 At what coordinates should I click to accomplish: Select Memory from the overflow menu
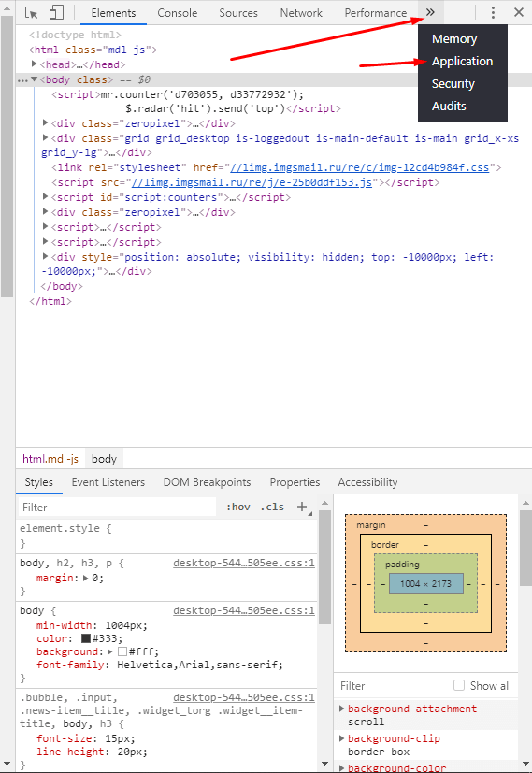coord(454,39)
